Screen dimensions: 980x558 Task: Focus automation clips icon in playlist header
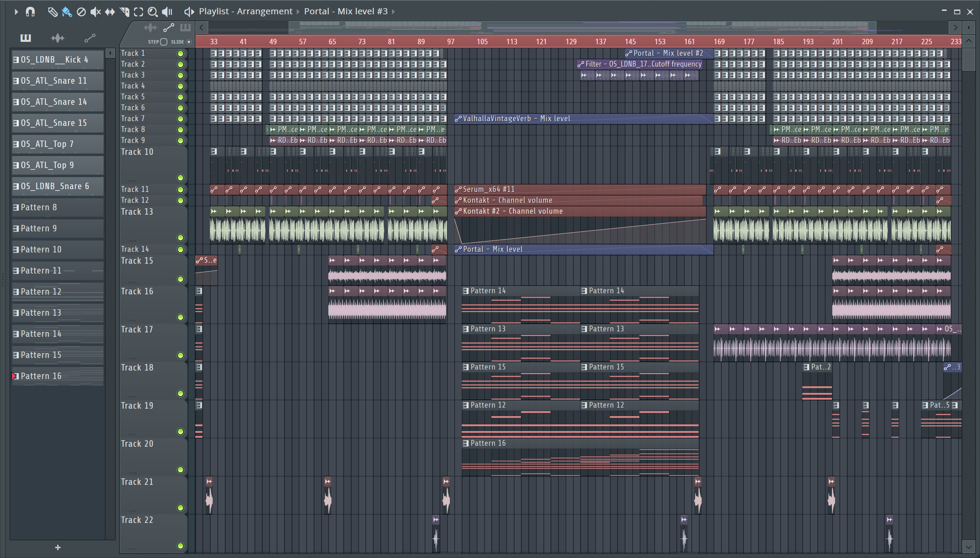tap(169, 27)
